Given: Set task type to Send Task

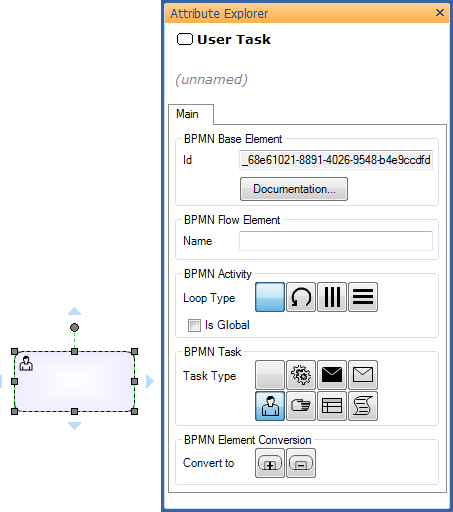Looking at the screenshot, I should 332,375.
